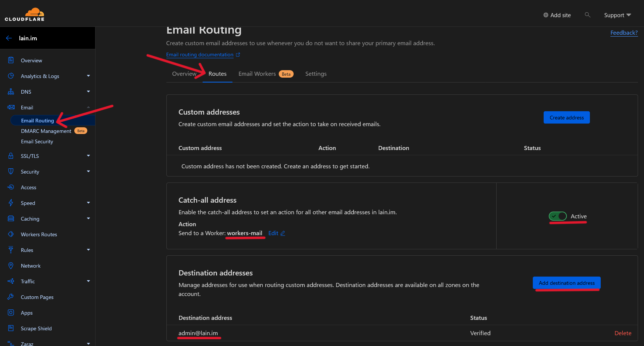The image size is (644, 346).
Task: Click the Verified status text
Action: click(x=480, y=333)
